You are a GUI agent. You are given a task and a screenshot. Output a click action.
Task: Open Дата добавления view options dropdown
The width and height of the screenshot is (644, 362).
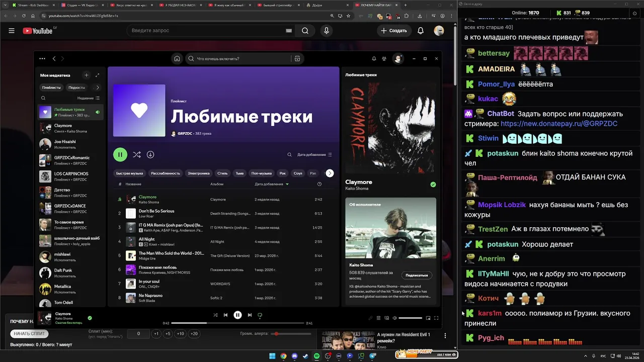pos(314,155)
